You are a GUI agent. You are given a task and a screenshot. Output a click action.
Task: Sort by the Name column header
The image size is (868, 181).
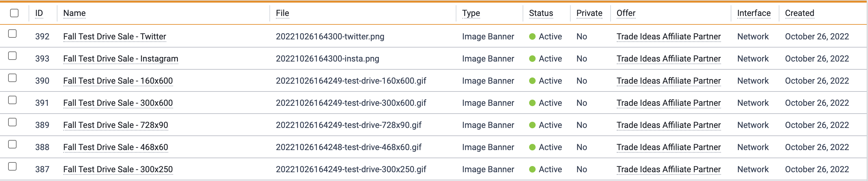tap(74, 13)
